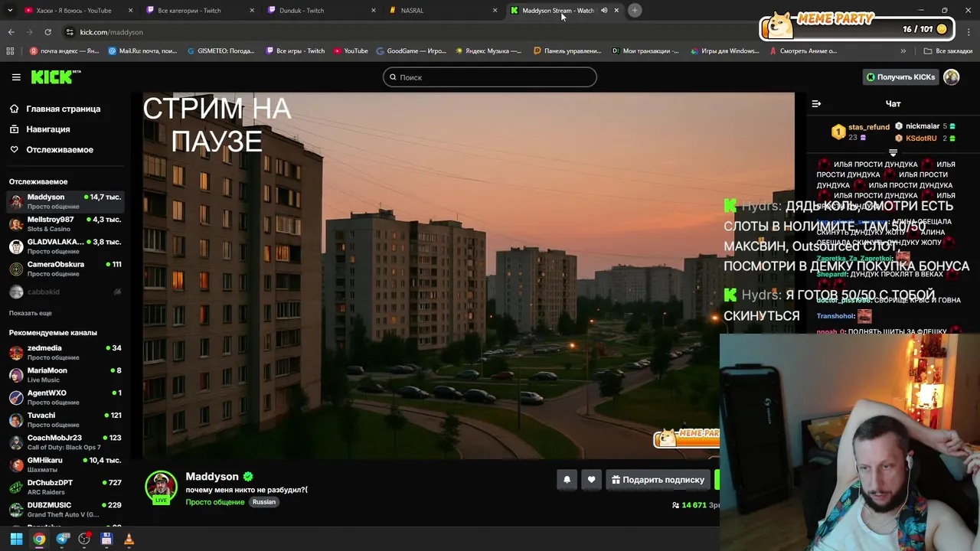The height and width of the screenshot is (551, 980).
Task: Open user profile avatar menu
Action: 952,77
